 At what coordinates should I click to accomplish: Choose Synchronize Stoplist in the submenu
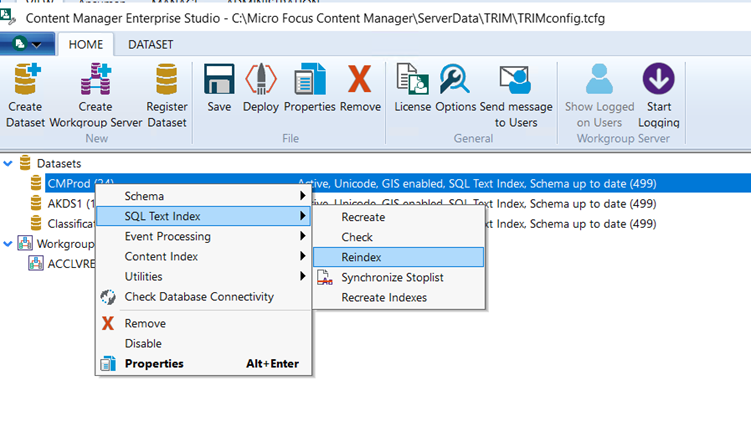tap(398, 277)
